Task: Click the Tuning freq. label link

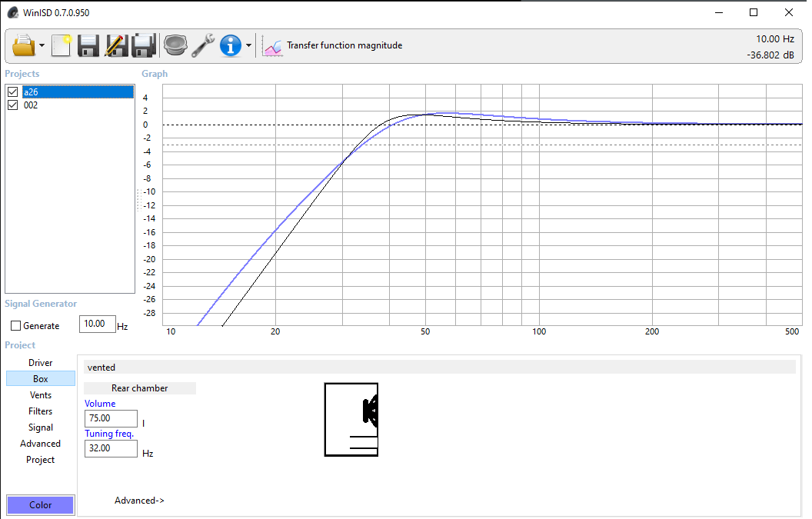Action: 109,434
